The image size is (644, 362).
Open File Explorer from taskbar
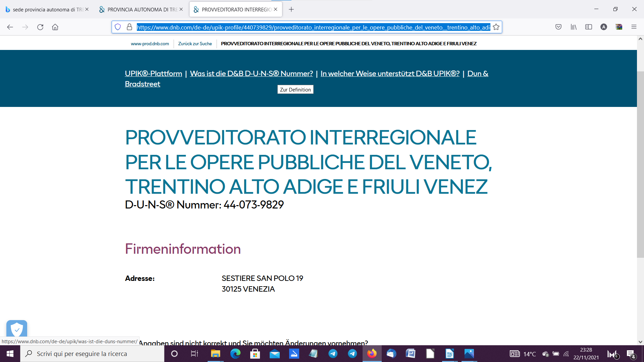coord(215,354)
